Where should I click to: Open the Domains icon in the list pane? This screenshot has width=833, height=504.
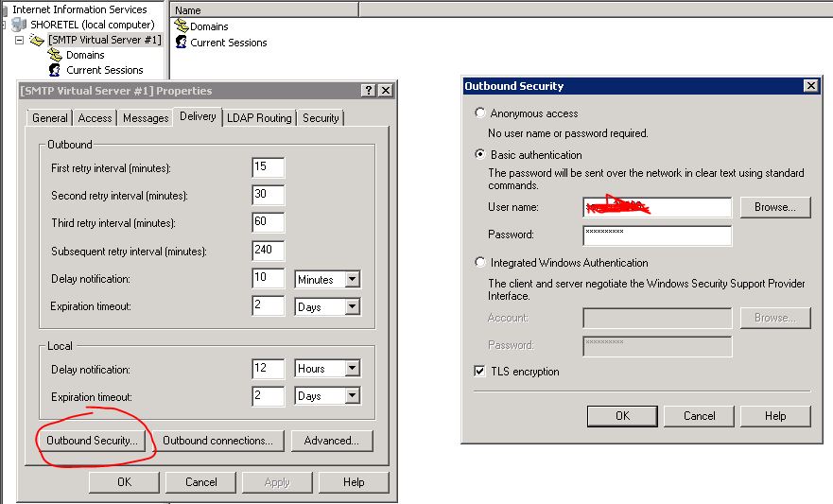pos(182,26)
